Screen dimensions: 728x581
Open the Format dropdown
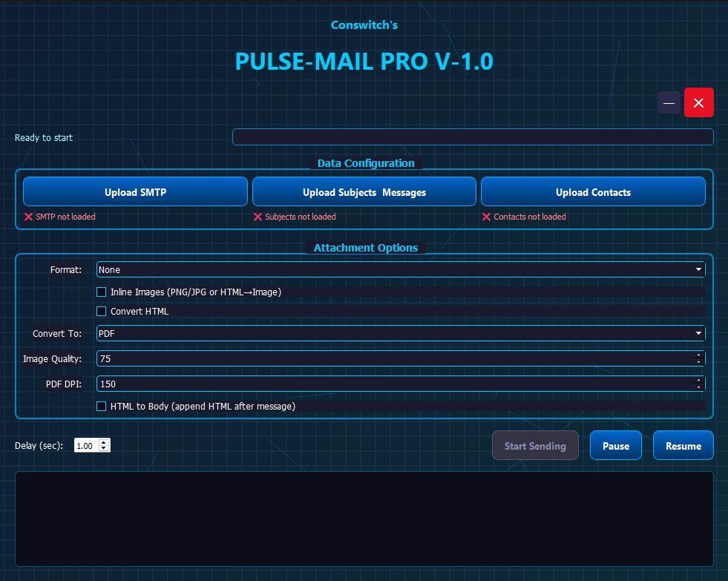point(401,270)
